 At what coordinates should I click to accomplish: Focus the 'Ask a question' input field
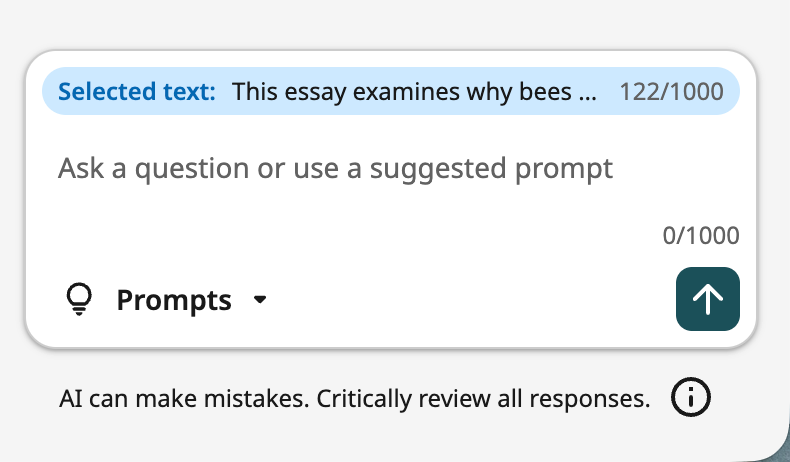391,186
